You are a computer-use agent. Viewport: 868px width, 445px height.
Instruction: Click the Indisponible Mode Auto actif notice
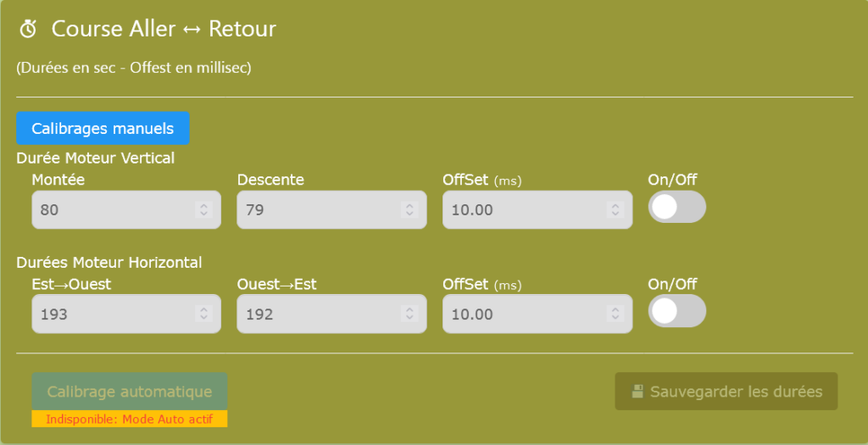[129, 419]
